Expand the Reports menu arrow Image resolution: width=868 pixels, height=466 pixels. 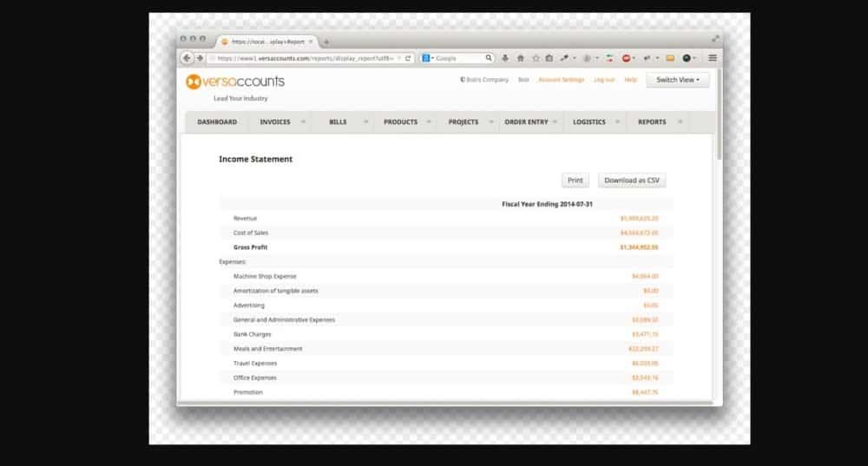680,122
